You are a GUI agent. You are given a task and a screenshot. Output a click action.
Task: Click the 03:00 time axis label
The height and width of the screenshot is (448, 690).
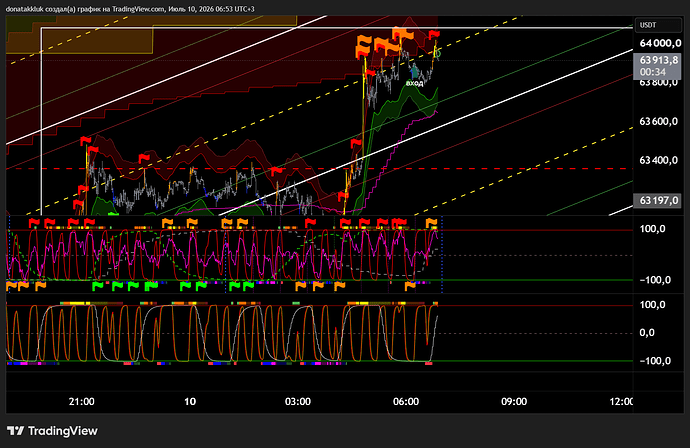pyautogui.click(x=298, y=401)
